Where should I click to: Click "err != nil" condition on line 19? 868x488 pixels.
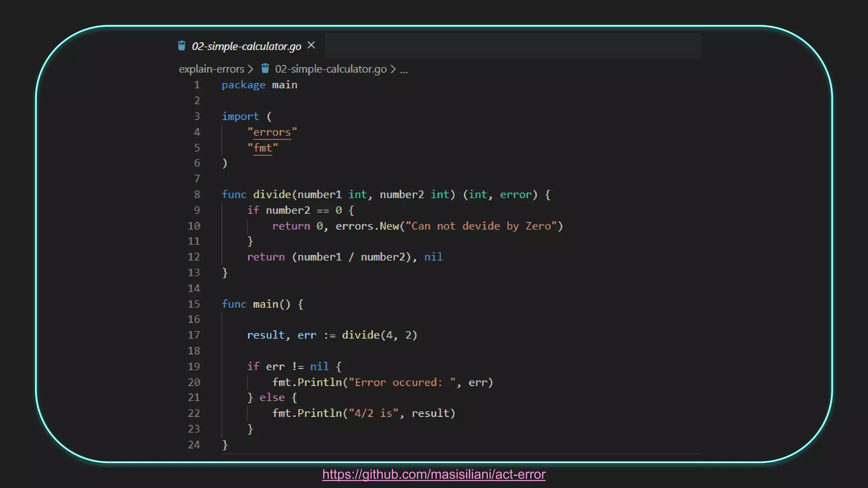[297, 366]
